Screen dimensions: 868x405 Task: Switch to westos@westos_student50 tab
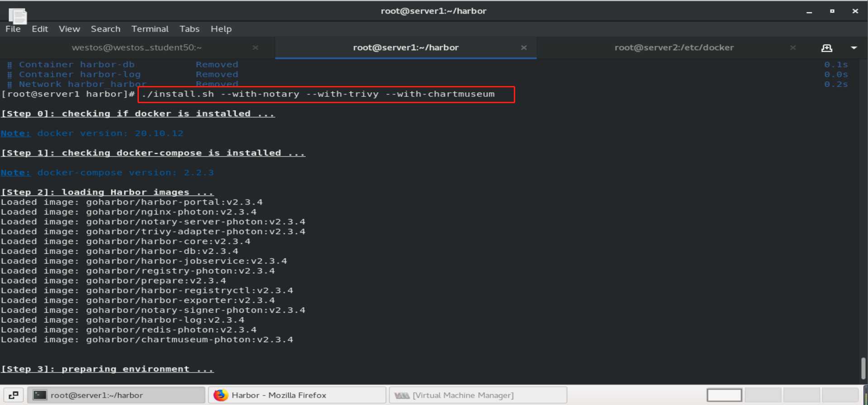[x=137, y=48]
